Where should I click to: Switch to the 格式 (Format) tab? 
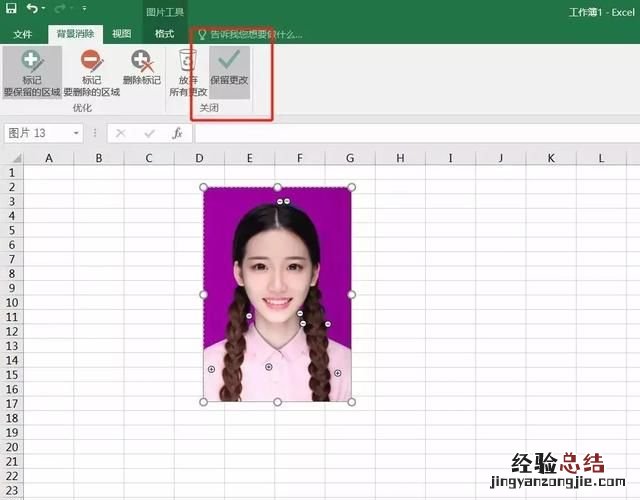(x=164, y=34)
